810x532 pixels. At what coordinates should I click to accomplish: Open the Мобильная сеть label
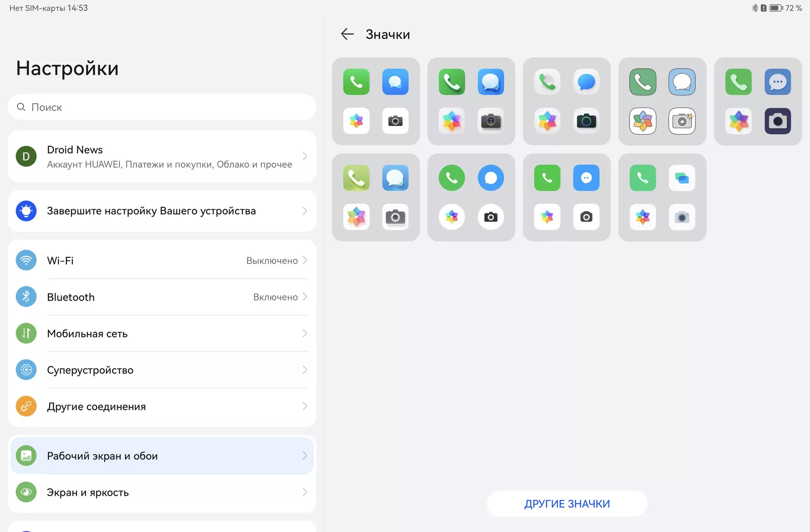click(87, 333)
